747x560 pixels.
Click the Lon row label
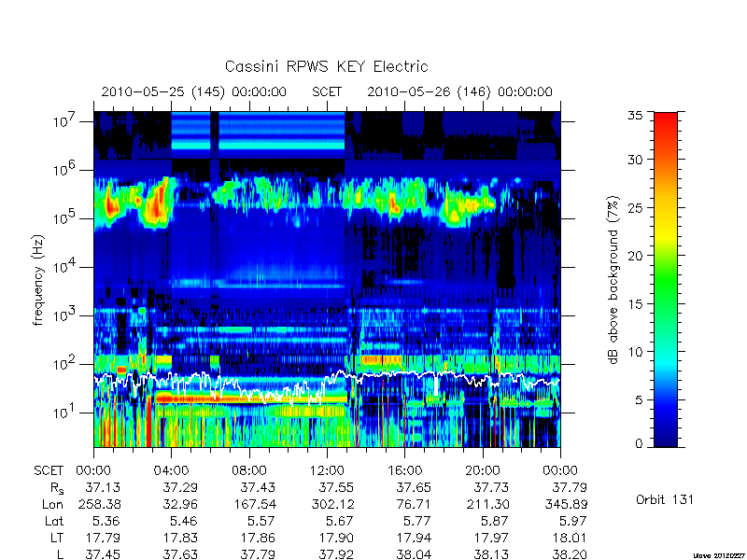pos(52,504)
